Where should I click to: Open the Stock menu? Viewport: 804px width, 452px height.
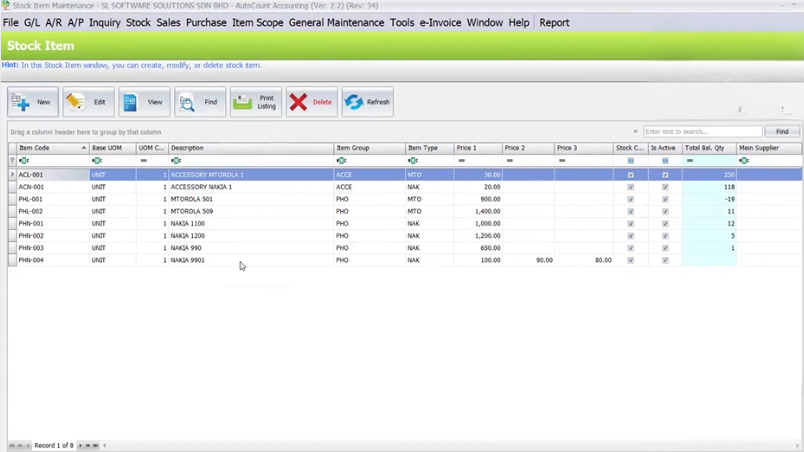138,23
